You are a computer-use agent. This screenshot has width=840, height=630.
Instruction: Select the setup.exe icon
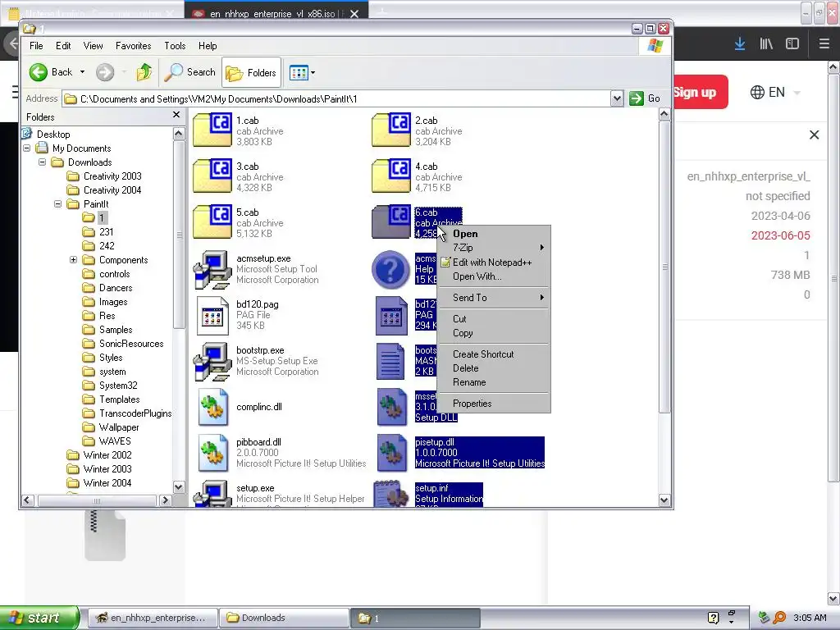pos(212,494)
